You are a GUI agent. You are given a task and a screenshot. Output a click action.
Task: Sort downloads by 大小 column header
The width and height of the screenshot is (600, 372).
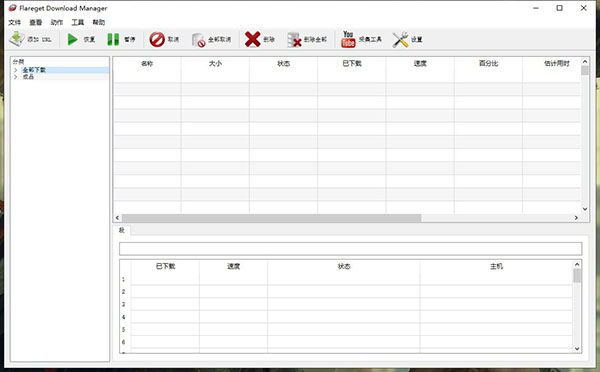(215, 64)
